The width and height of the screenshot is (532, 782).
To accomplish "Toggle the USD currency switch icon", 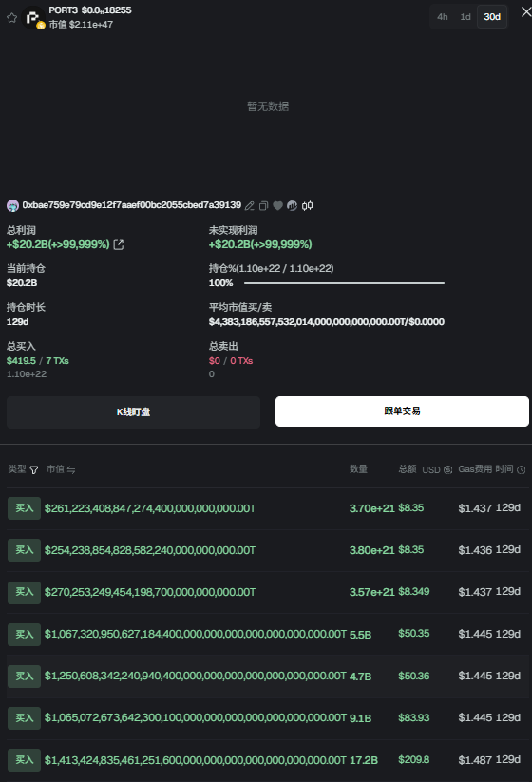I will coord(447,469).
